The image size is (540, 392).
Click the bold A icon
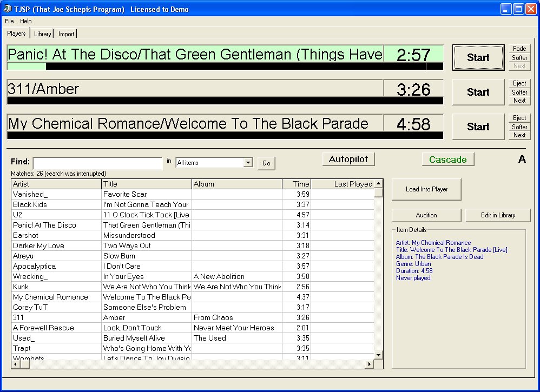coord(522,159)
